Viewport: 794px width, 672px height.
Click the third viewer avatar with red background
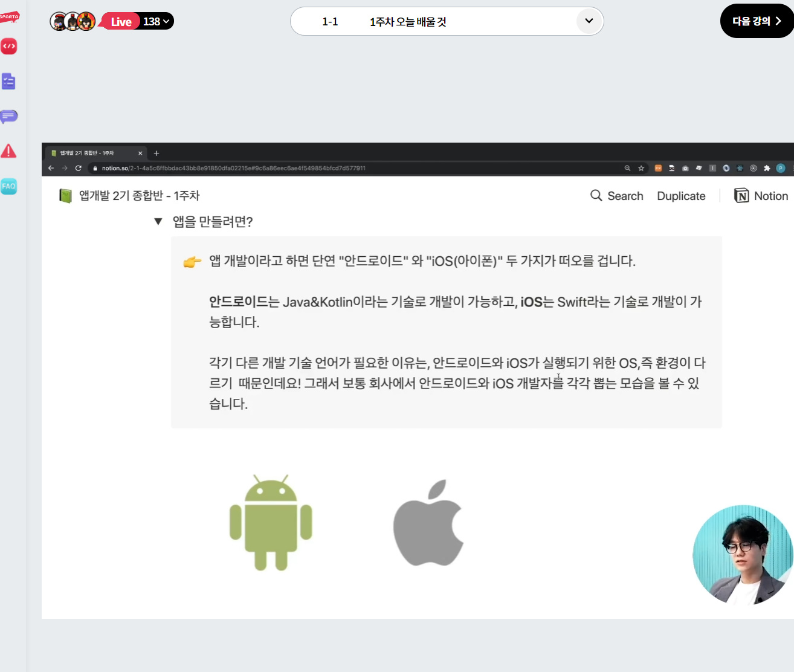[86, 21]
